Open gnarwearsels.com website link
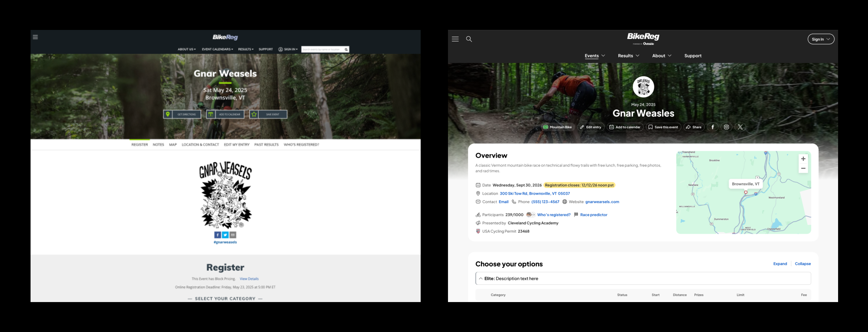 (x=602, y=202)
